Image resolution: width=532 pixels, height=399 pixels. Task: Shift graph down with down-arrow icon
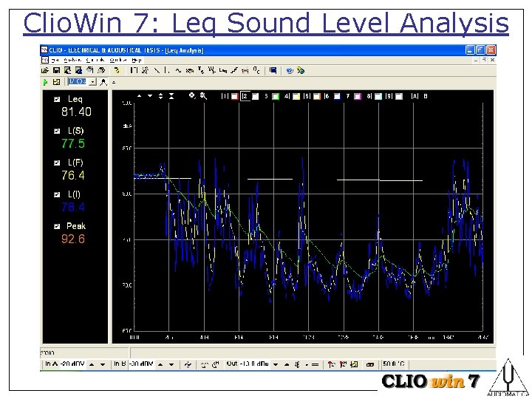(150, 96)
